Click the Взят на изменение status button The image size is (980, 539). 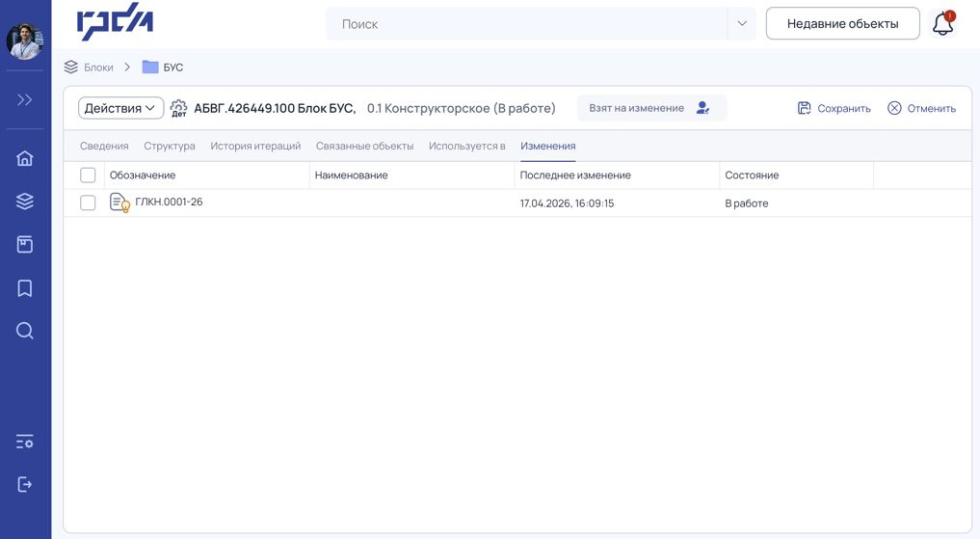651,108
